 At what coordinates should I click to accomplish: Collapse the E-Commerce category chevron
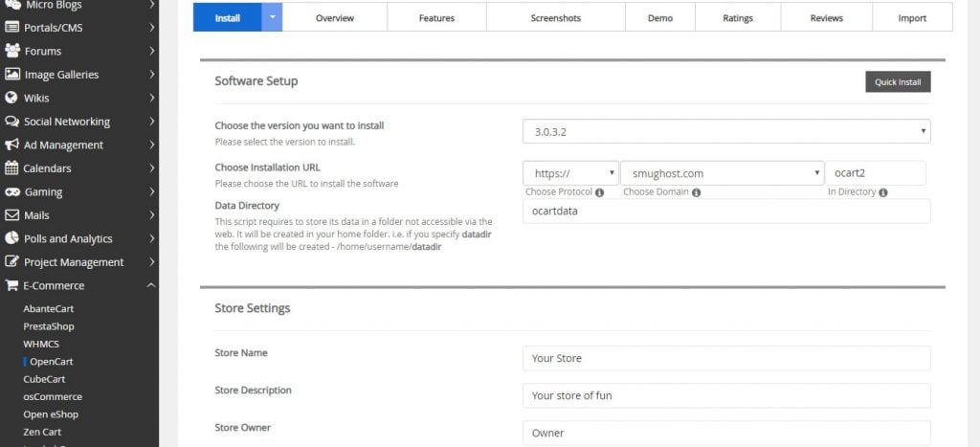point(150,285)
